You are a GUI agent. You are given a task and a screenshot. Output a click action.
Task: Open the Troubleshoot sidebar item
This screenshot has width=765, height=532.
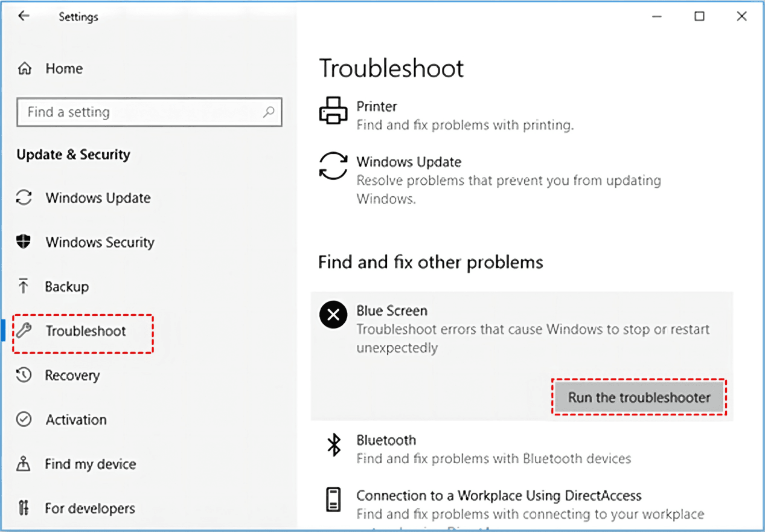(x=85, y=331)
